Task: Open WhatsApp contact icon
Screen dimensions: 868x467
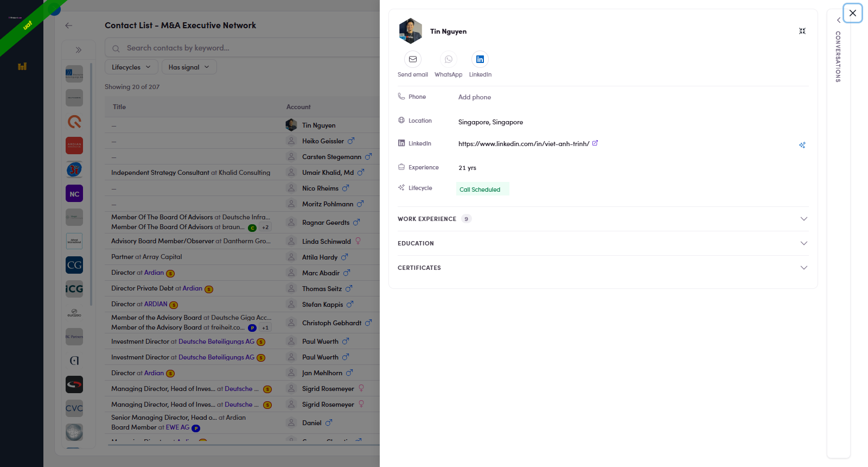Action: click(x=449, y=59)
